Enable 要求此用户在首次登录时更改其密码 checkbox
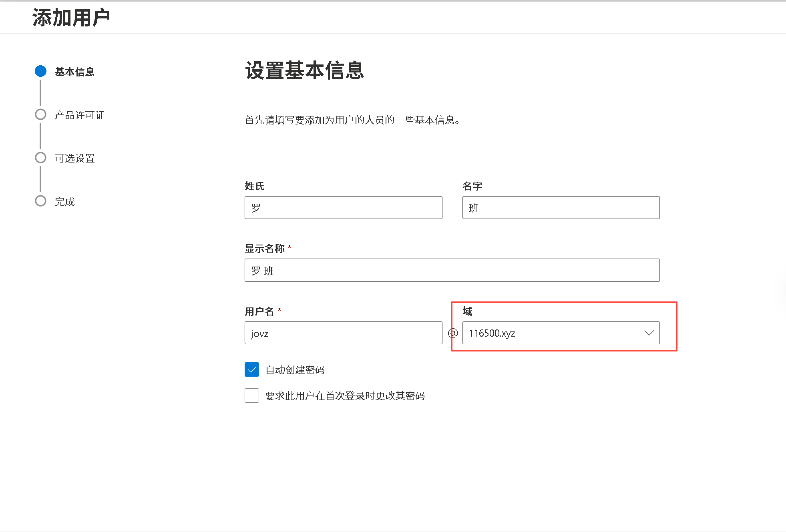The height and width of the screenshot is (532, 786). 252,395
